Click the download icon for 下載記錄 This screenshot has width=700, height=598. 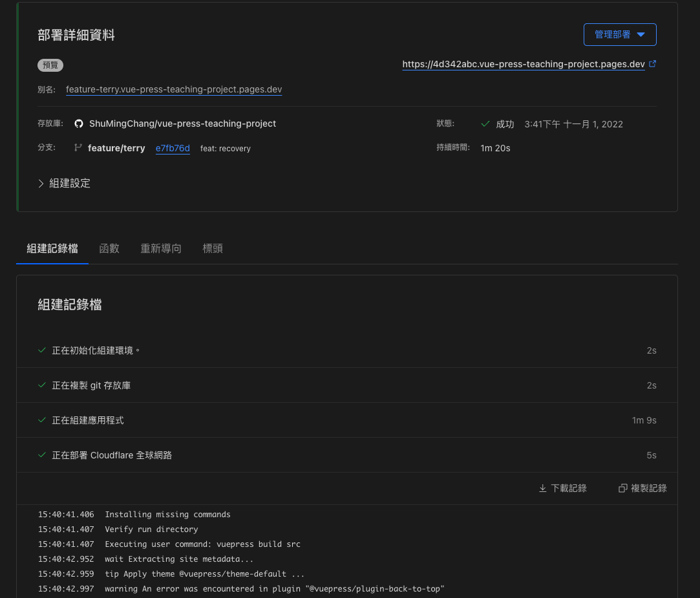(x=542, y=488)
